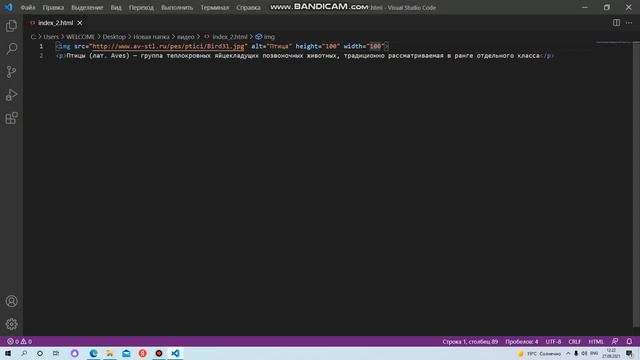Change the CRLF end-of-line sequence

pos(574,341)
